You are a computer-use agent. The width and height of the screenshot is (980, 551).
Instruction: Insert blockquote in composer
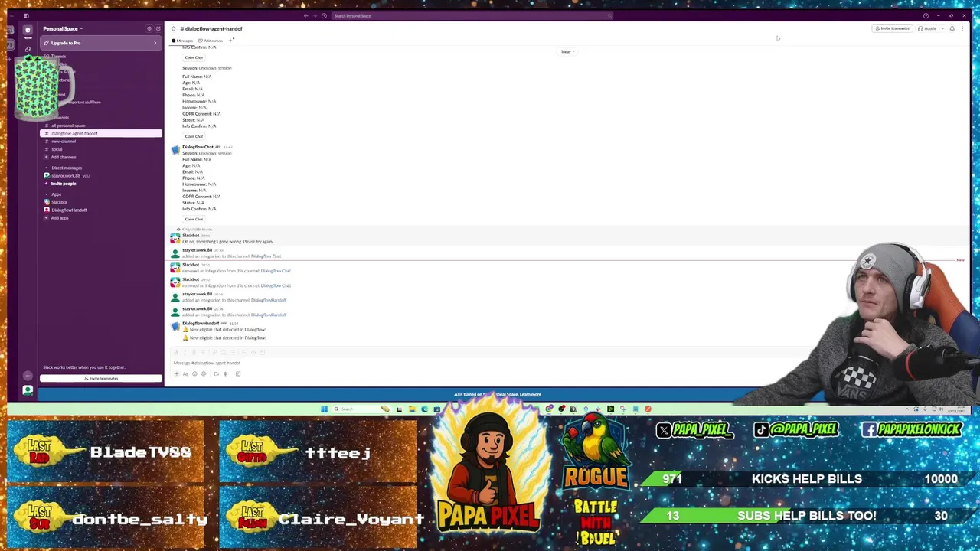pos(244,353)
